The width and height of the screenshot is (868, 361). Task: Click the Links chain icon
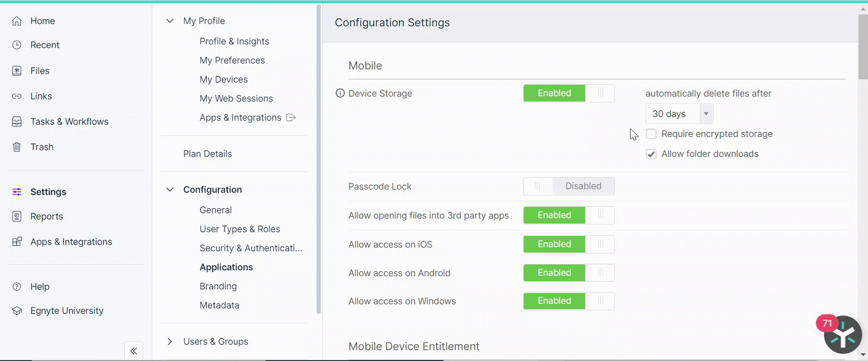[17, 96]
